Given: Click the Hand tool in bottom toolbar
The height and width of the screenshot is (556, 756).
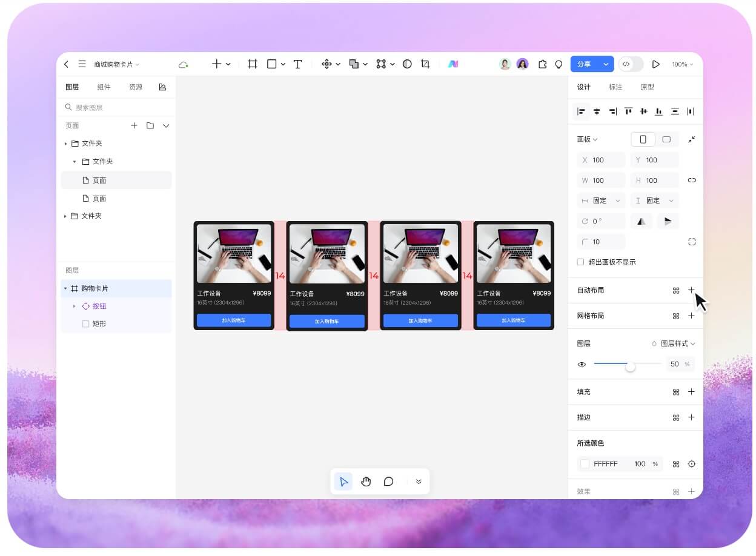Looking at the screenshot, I should (x=366, y=482).
